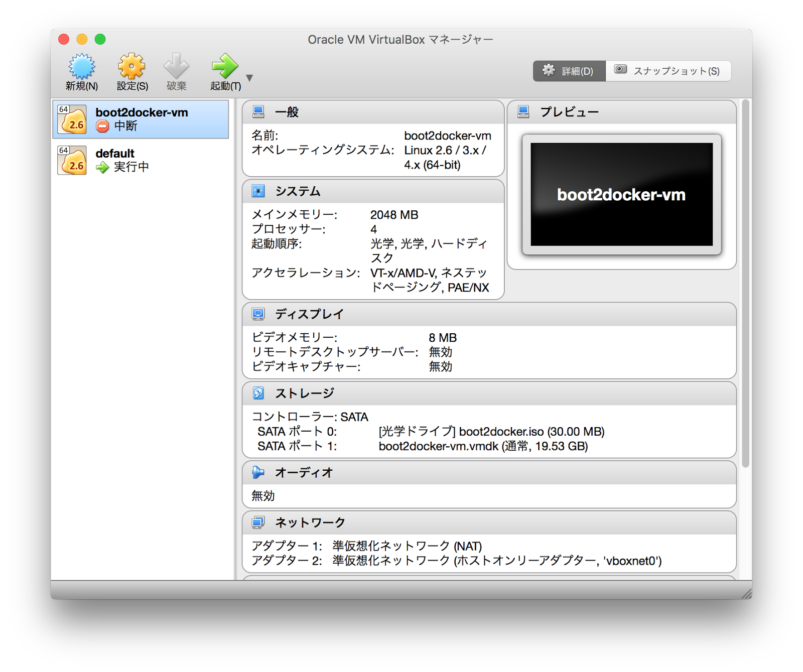Click the VT-x/AMD-V acceleration value
The image size is (803, 672).
click(x=430, y=280)
